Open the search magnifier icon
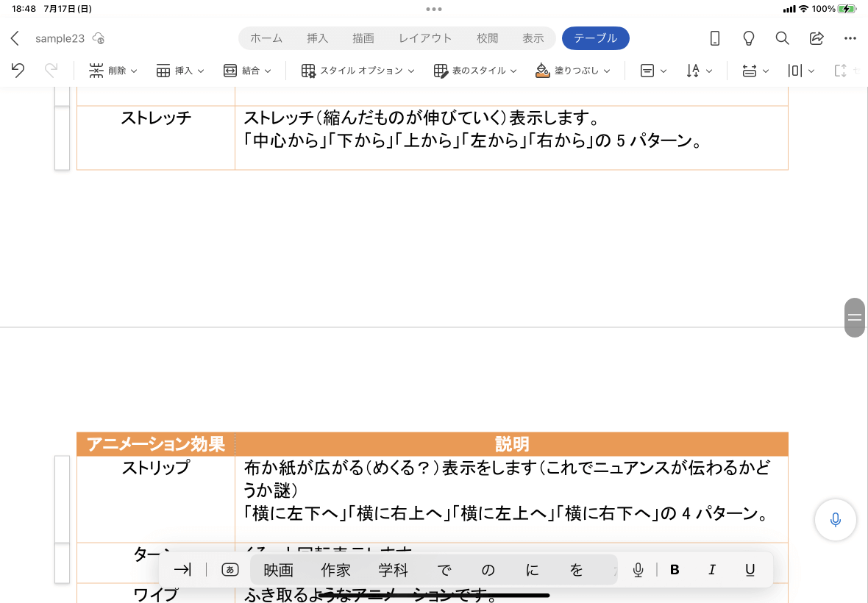The width and height of the screenshot is (868, 603). [782, 38]
